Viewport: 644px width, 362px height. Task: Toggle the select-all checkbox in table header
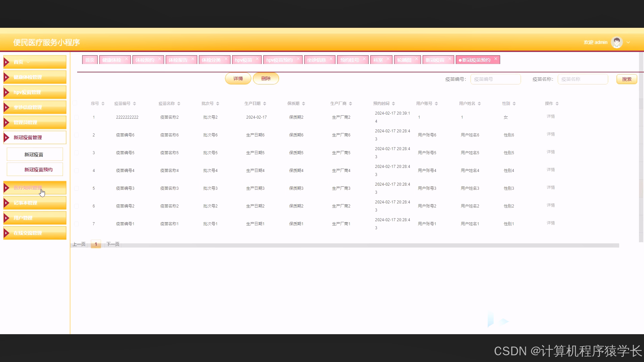coord(75,103)
